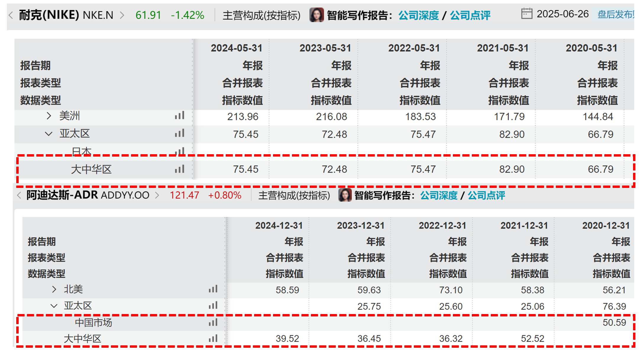644x356 pixels.
Task: Open Adidas 公司深度 report link
Action: tap(439, 195)
